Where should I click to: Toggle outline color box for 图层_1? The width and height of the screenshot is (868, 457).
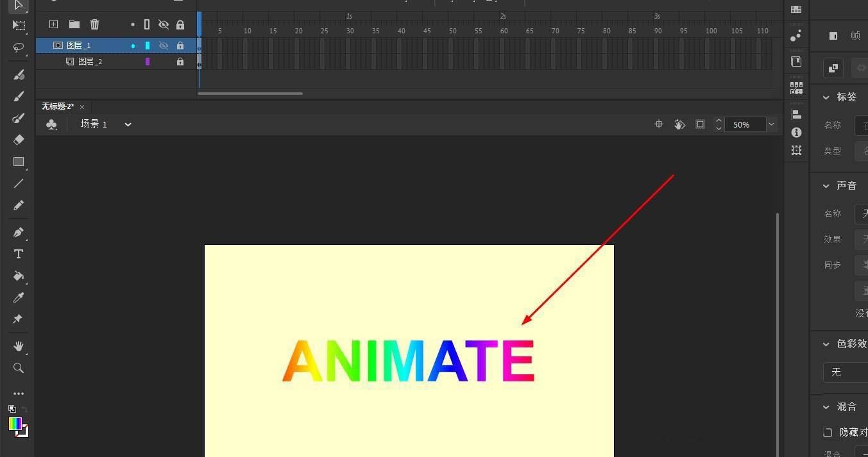148,46
